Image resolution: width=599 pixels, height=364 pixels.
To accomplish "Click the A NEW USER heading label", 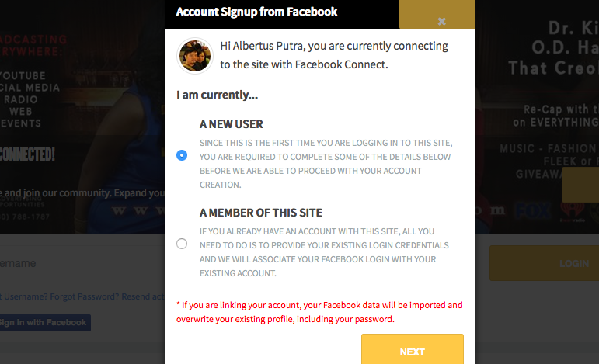I will [231, 124].
